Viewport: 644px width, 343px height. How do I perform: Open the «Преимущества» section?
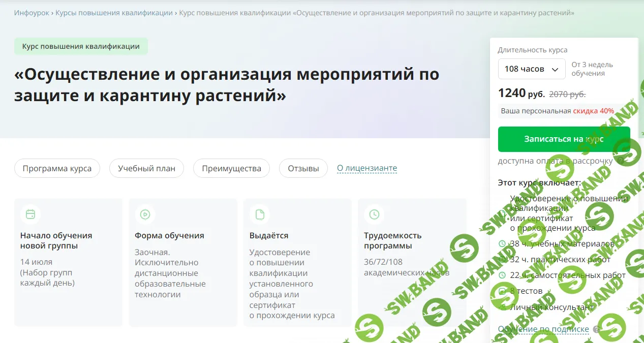231,168
